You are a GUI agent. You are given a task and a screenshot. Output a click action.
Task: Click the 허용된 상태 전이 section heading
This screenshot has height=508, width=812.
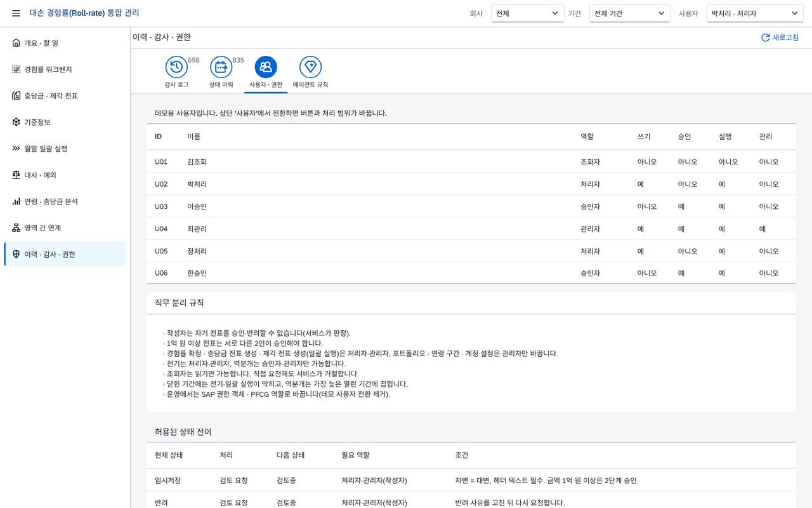pyautogui.click(x=183, y=432)
